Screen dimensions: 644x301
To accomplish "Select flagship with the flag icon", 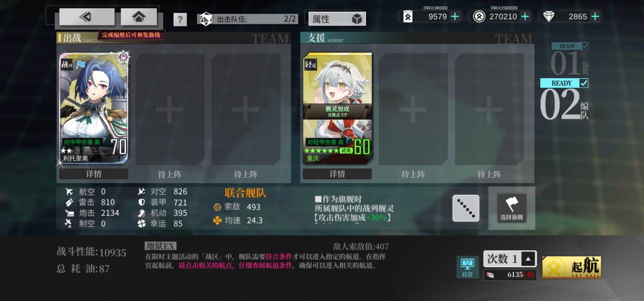I will tap(512, 208).
